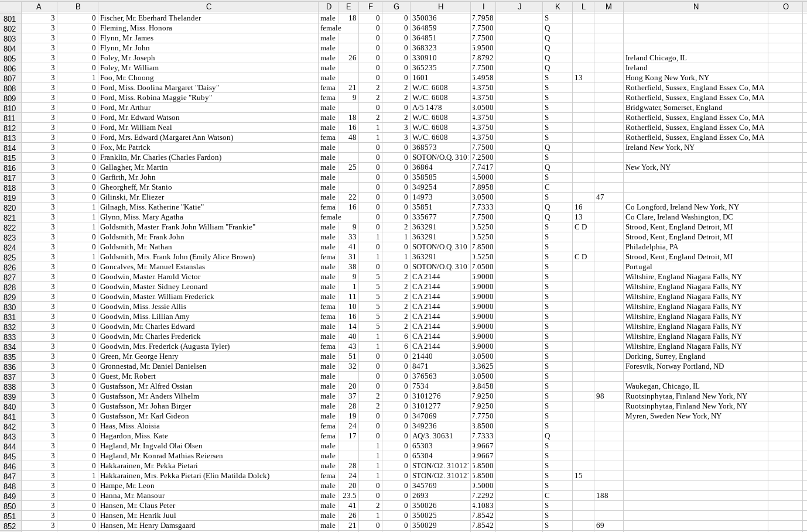Click ticket cell '36864'
The width and height of the screenshot is (807, 532).
tap(440, 167)
